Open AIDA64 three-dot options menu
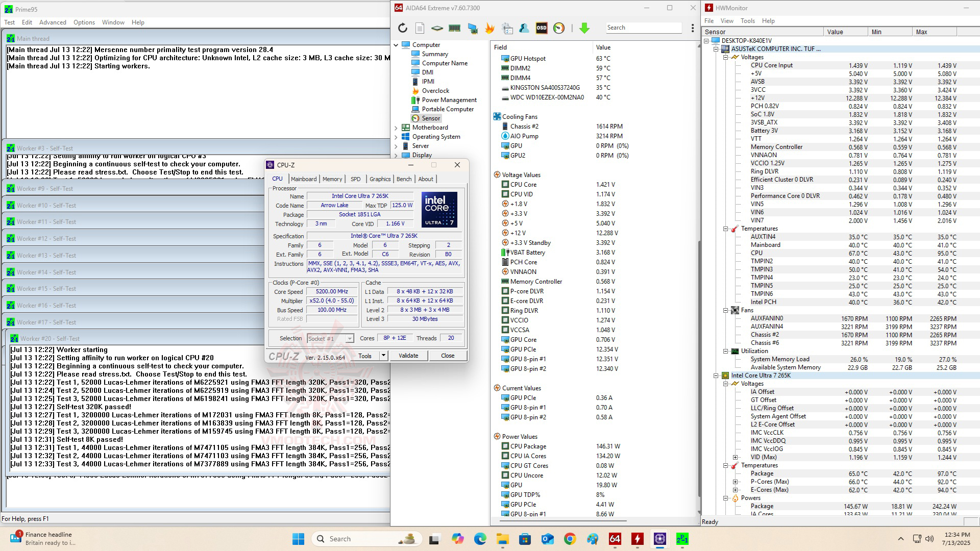This screenshot has height=551, width=980. click(692, 28)
